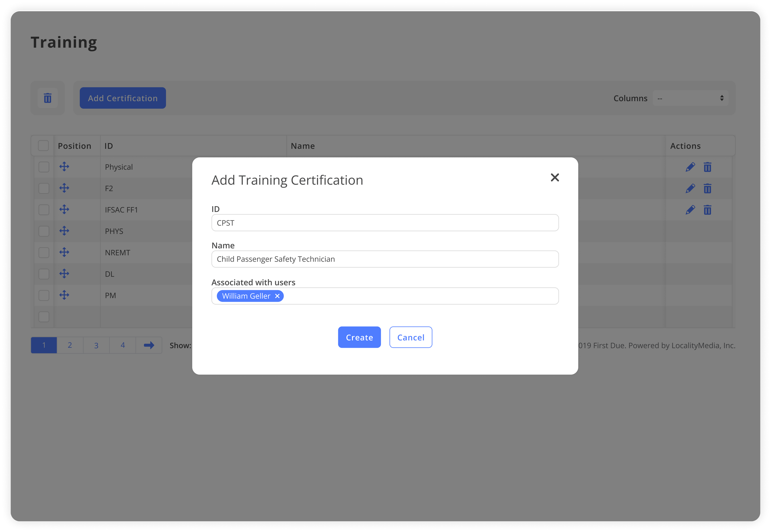Go to page 2 of results
Viewport: 771px width, 532px height.
70,345
